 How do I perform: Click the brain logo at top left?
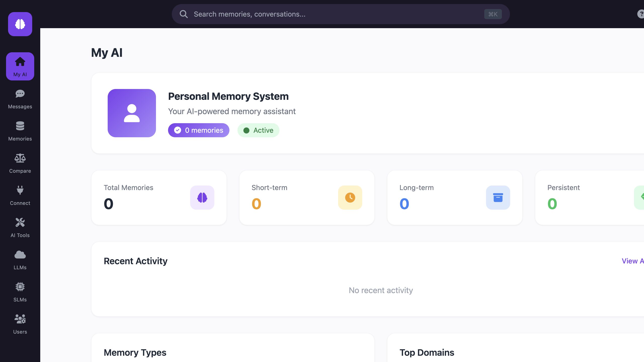coord(20,24)
